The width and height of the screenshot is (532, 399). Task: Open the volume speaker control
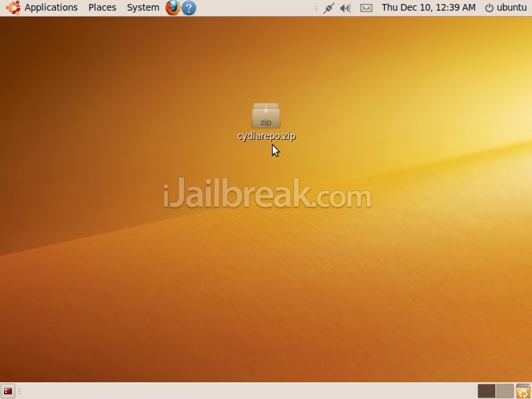pyautogui.click(x=345, y=8)
